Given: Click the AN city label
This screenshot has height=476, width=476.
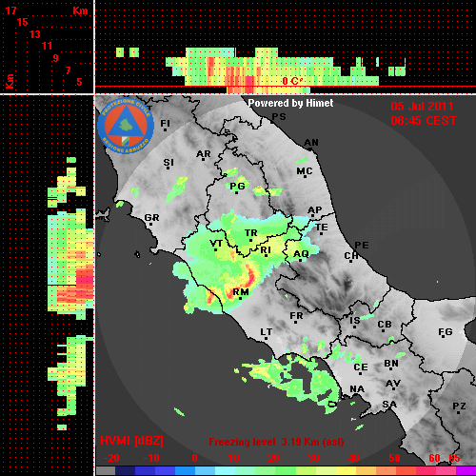Looking at the screenshot, I should 311,143.
